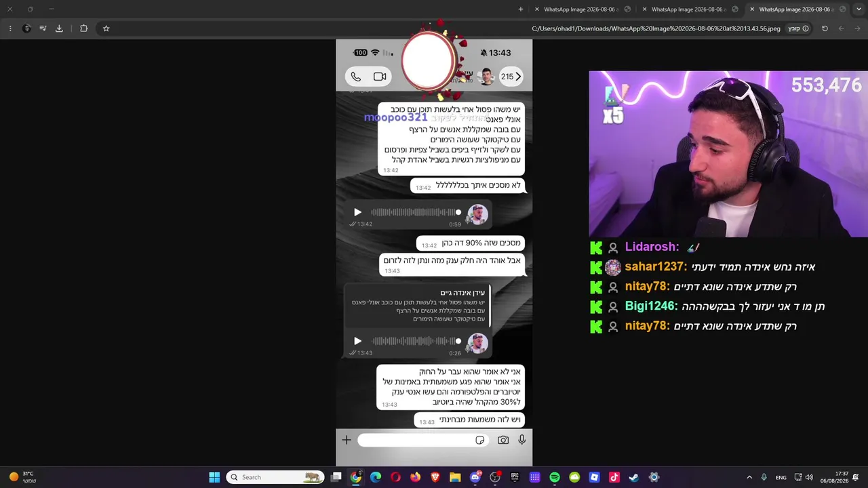Open Roblox from the taskbar
Viewport: 868px width, 488px height.
[x=594, y=477]
